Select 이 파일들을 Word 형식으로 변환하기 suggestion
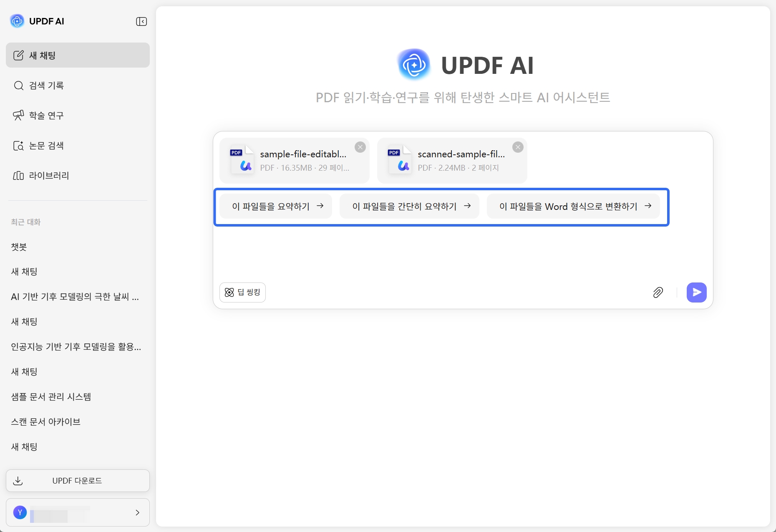The width and height of the screenshot is (776, 532). pyautogui.click(x=573, y=206)
